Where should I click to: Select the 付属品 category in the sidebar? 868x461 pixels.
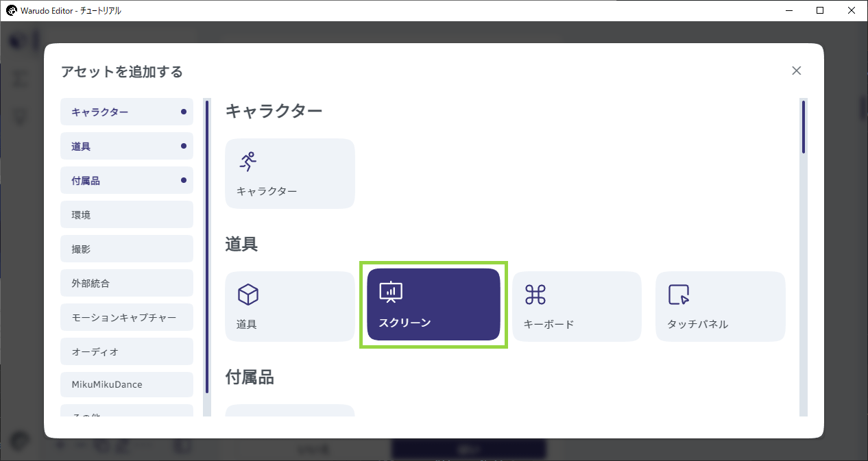point(127,180)
